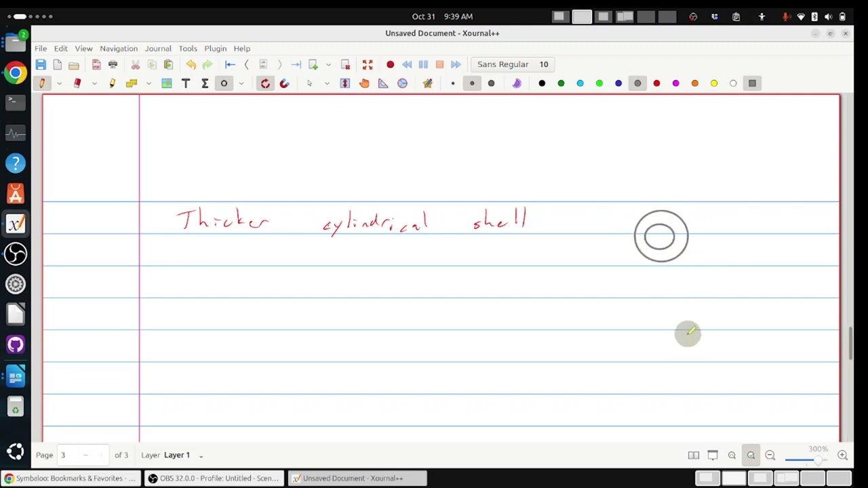This screenshot has height=488, width=868.
Task: Switch to Symbaloo Bookmarks taskbar window
Action: tap(71, 478)
